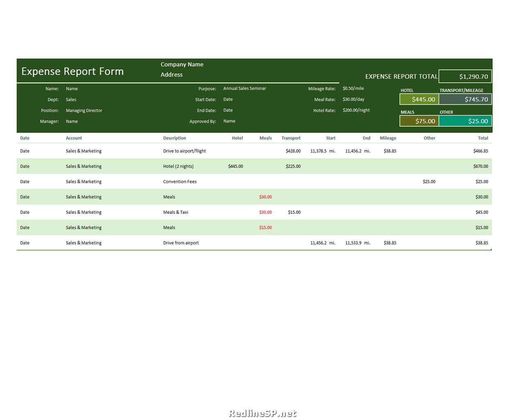The height and width of the screenshot is (420, 525).
Task: Select the green HOTEL total showing $445.00
Action: [x=419, y=99]
